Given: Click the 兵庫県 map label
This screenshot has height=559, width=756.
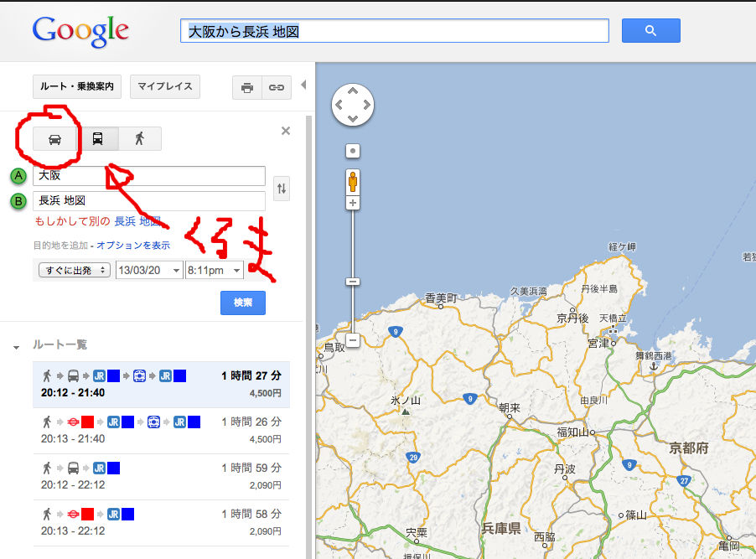Looking at the screenshot, I should point(501,529).
